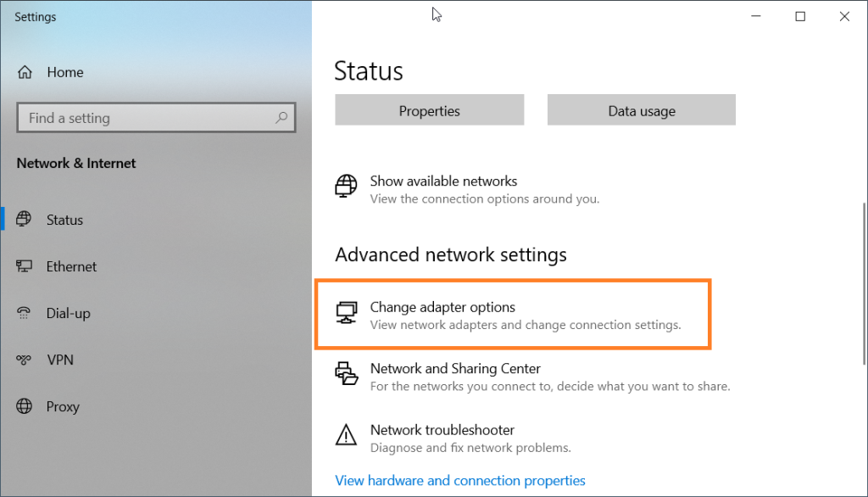Screen dimensions: 868x497
Task: Open the Ethernet settings page
Action: (x=71, y=266)
